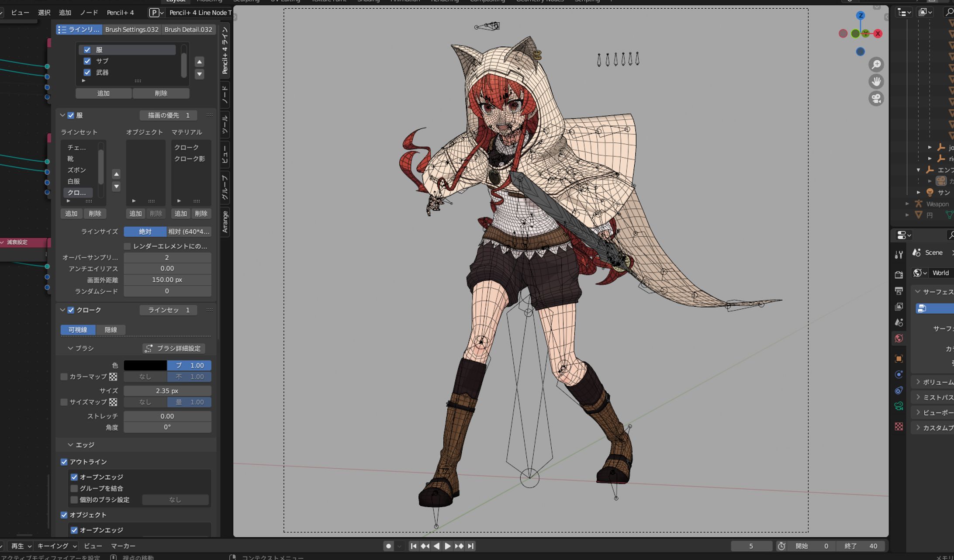
Task: Click the viewport zoom magnifier icon
Action: coord(876,65)
